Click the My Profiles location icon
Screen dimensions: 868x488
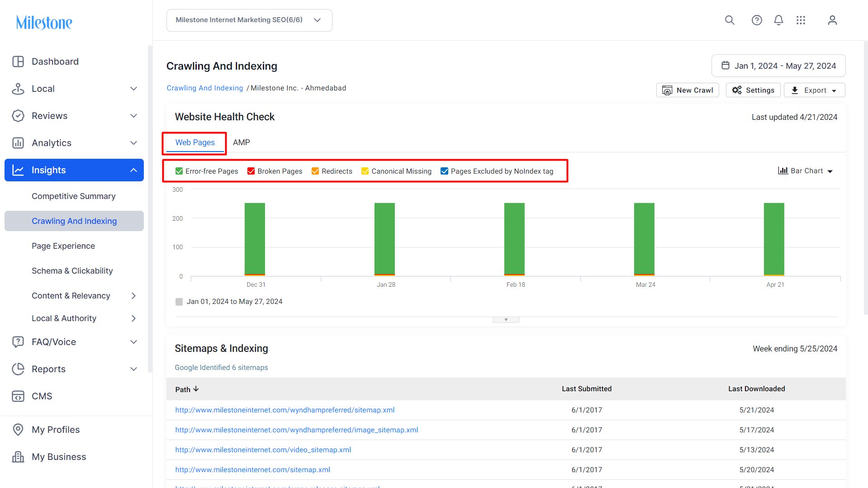pos(18,430)
